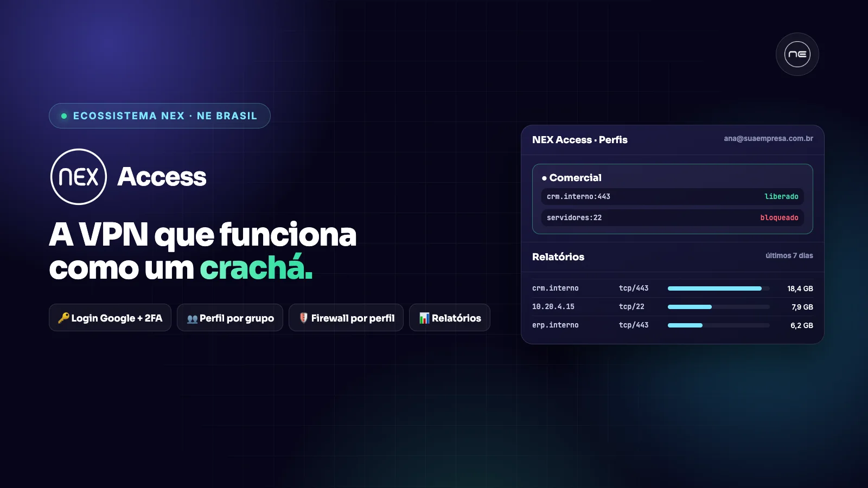The image size is (868, 488).
Task: Open the Comercial profile card header
Action: (572, 178)
